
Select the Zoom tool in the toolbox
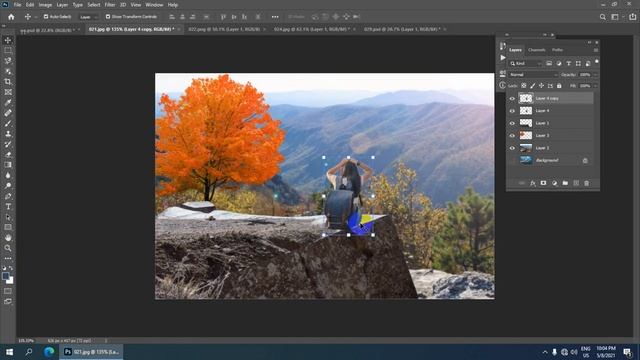[8, 248]
